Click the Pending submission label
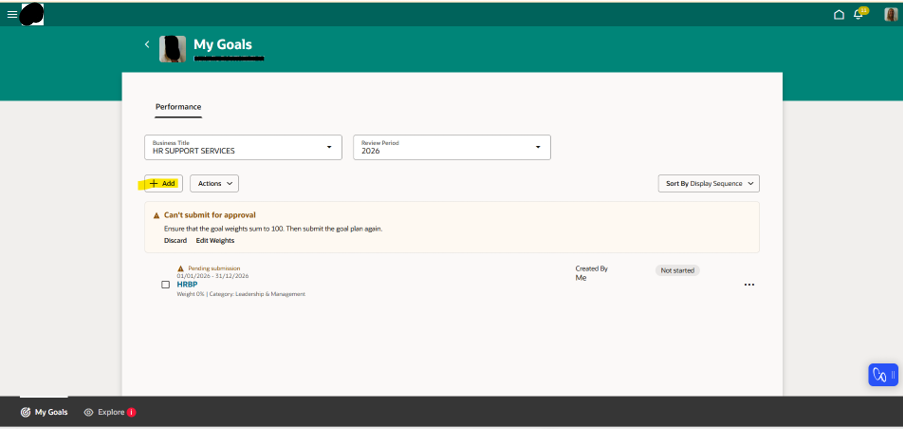 tap(214, 268)
